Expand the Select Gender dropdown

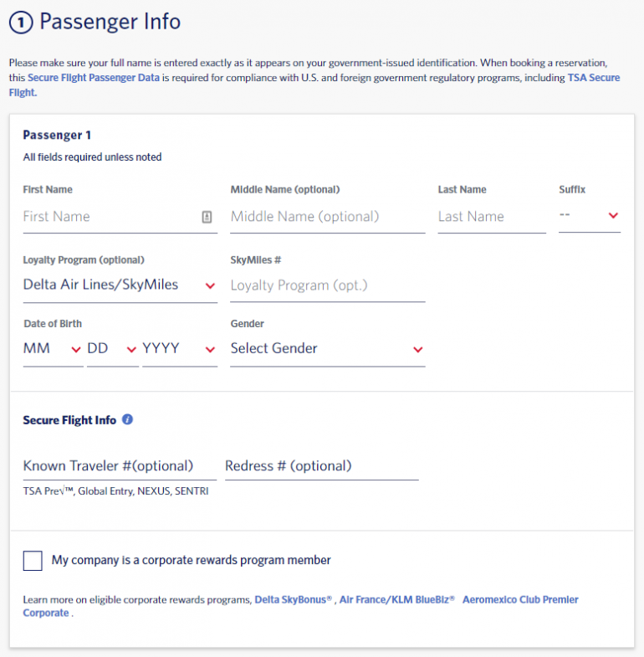[x=327, y=349]
